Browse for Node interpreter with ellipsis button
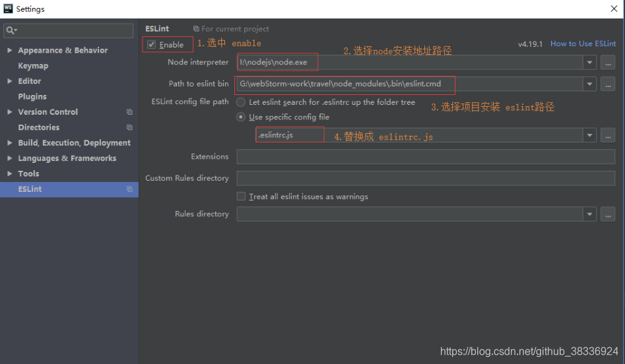Viewport: 625px width, 364px height. click(608, 63)
